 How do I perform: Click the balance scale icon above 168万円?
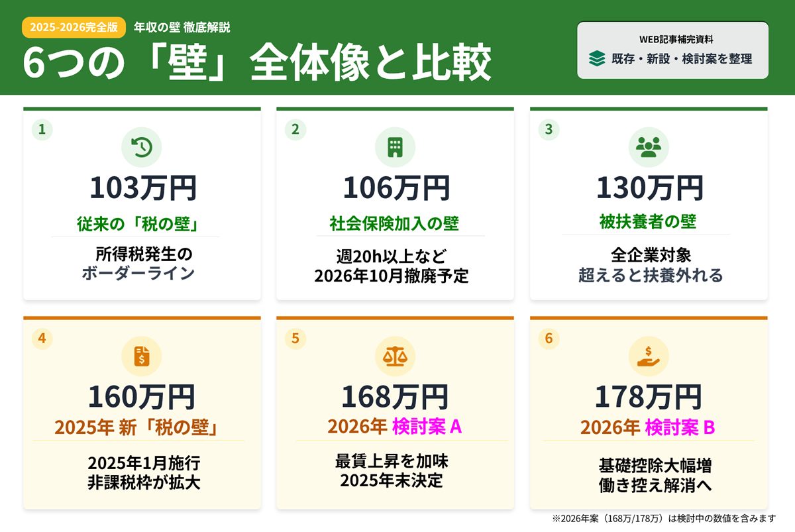click(x=395, y=356)
